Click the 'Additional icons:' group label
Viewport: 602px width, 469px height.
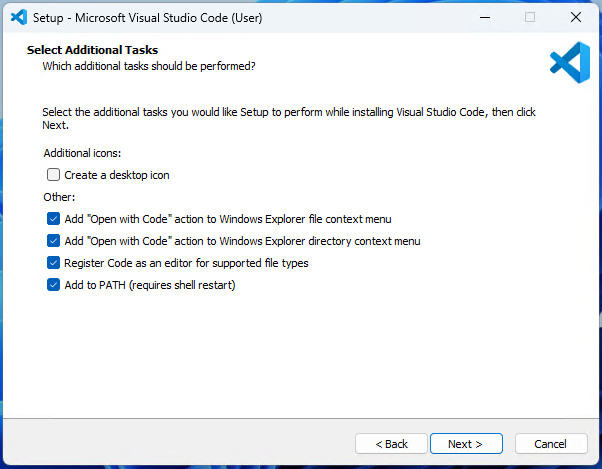(82, 153)
